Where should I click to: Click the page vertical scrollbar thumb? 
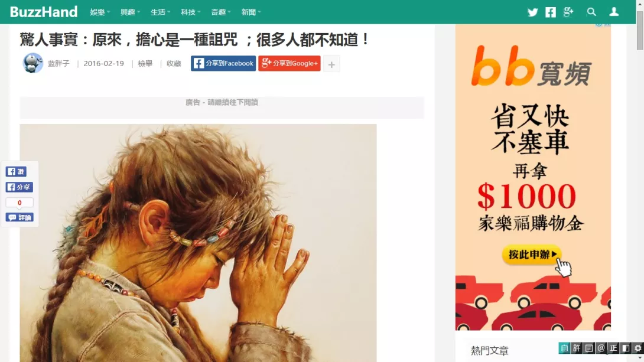(x=640, y=31)
